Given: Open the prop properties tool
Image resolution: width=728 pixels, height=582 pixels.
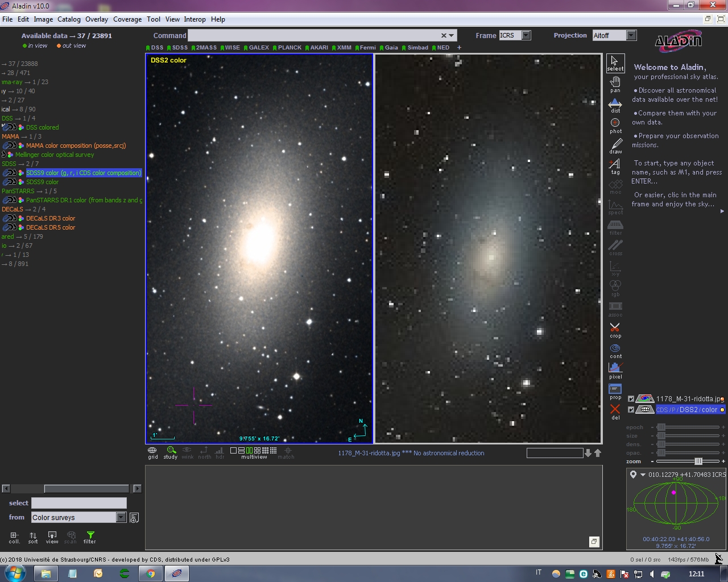Looking at the screenshot, I should [x=615, y=392].
